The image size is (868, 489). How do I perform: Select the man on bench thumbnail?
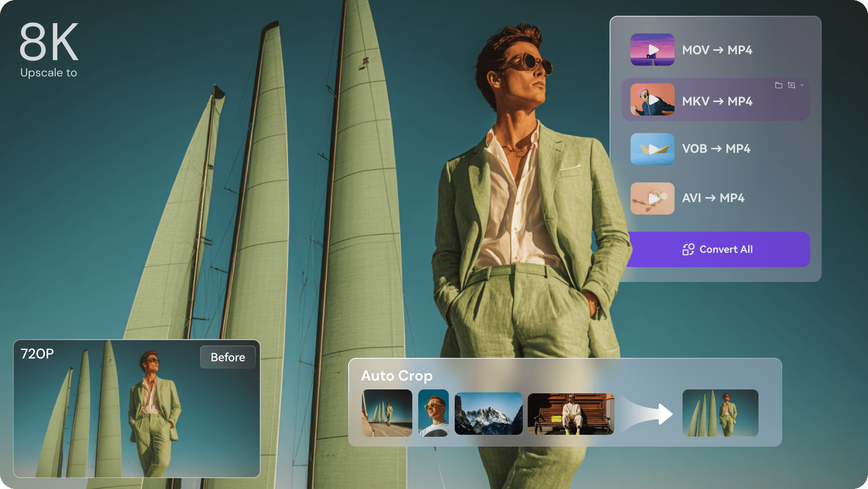[x=571, y=414]
